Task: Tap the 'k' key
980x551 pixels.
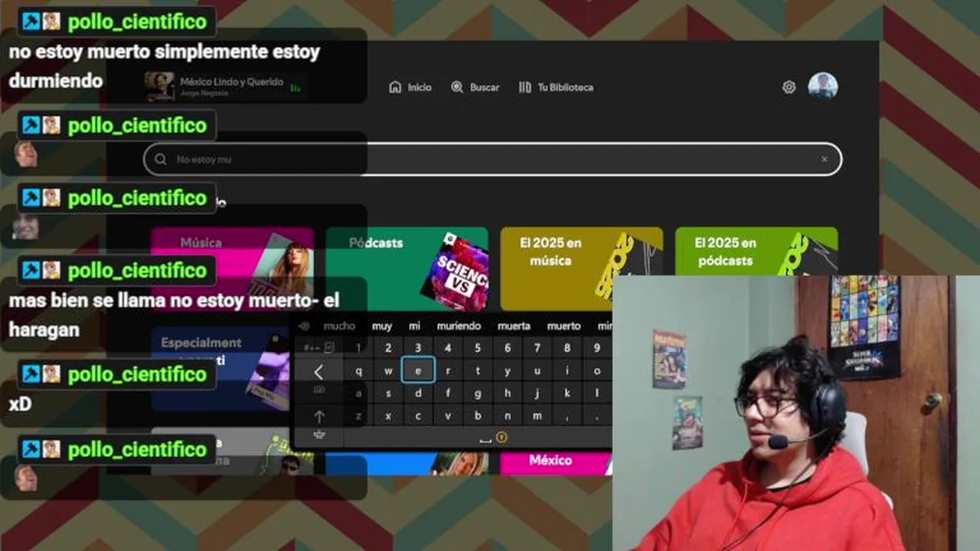Action: (567, 393)
